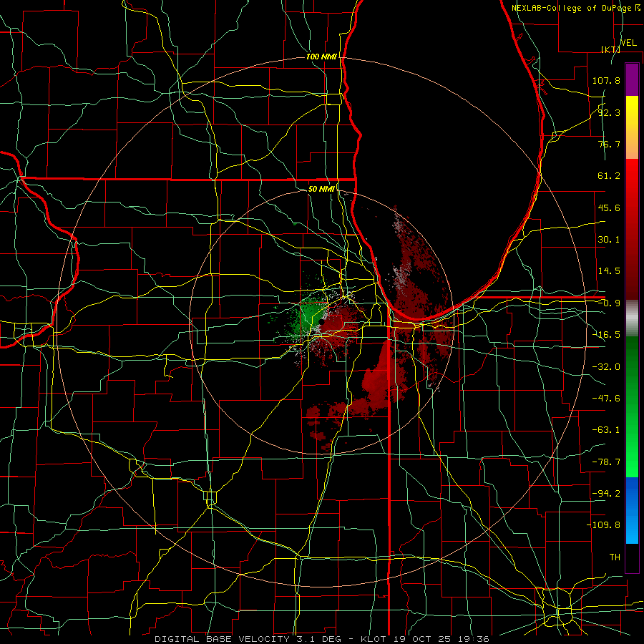Select the -16.5 velocity scale value

point(606,335)
